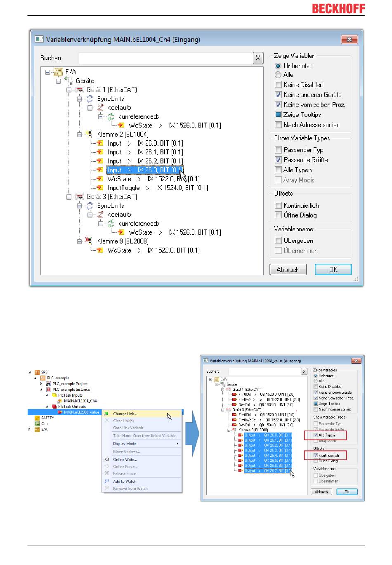Screen dimensions: 392x565
Task: Choose Goto Link Variable menu entry
Action: click(142, 428)
